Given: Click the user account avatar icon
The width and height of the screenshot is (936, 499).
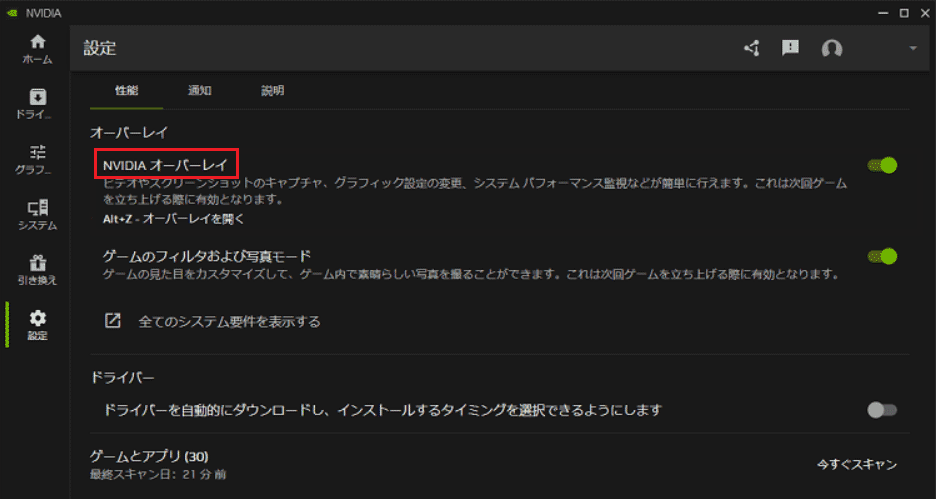Looking at the screenshot, I should click(832, 49).
